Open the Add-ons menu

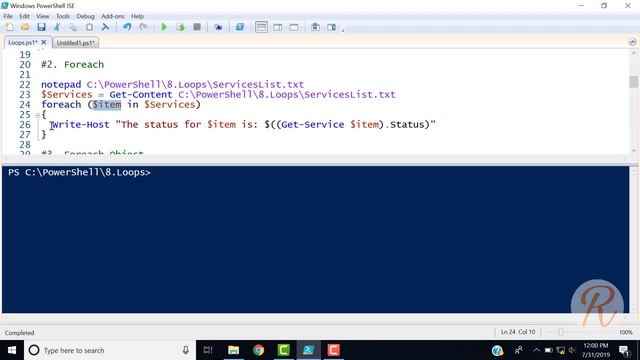pyautogui.click(x=113, y=16)
